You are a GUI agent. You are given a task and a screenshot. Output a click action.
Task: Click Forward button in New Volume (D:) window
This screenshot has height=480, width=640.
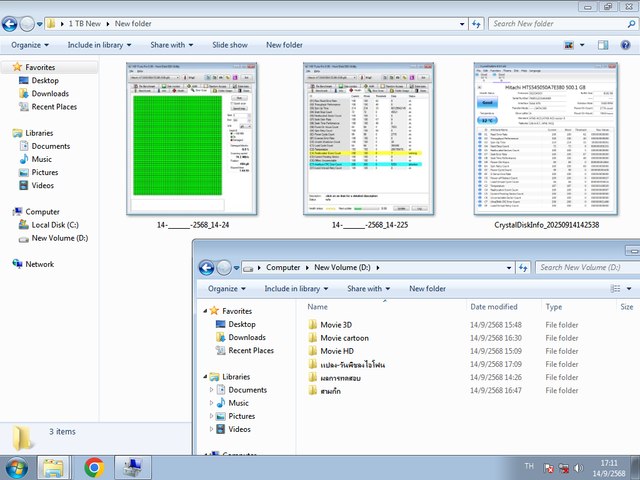point(223,268)
